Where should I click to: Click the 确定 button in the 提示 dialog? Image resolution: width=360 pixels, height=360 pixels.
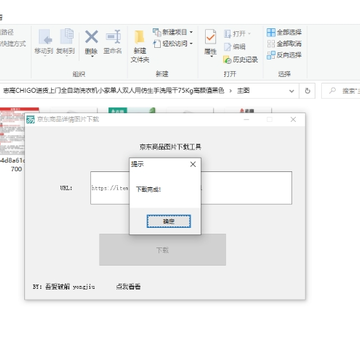pos(169,221)
